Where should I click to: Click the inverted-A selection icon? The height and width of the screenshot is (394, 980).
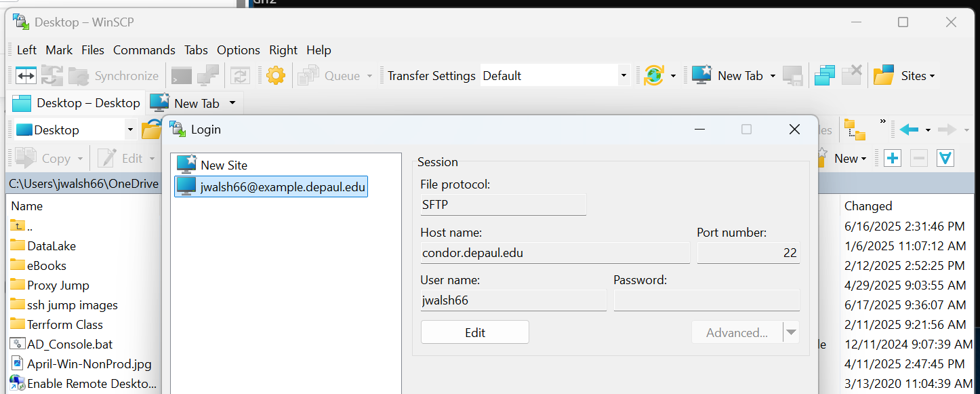click(x=945, y=158)
